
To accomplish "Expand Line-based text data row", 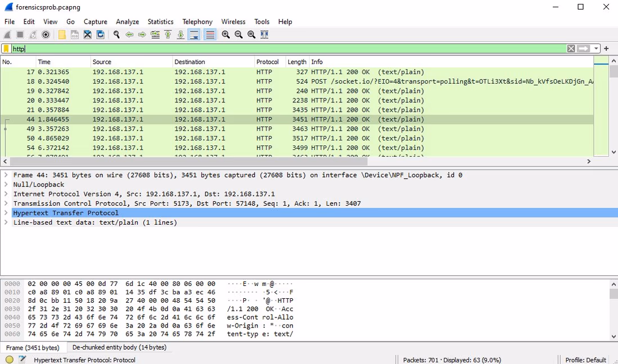I will click(6, 222).
